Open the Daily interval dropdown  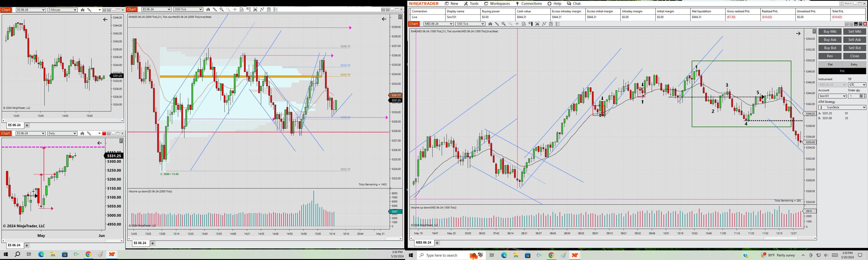[x=62, y=134]
